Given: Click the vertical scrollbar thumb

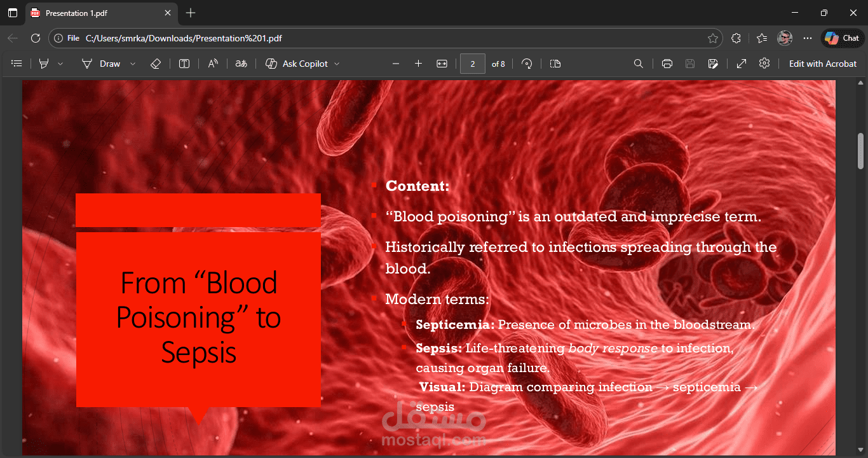Looking at the screenshot, I should [861, 151].
